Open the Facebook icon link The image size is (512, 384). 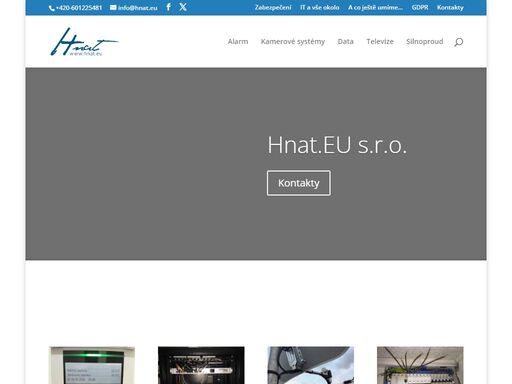(x=168, y=7)
